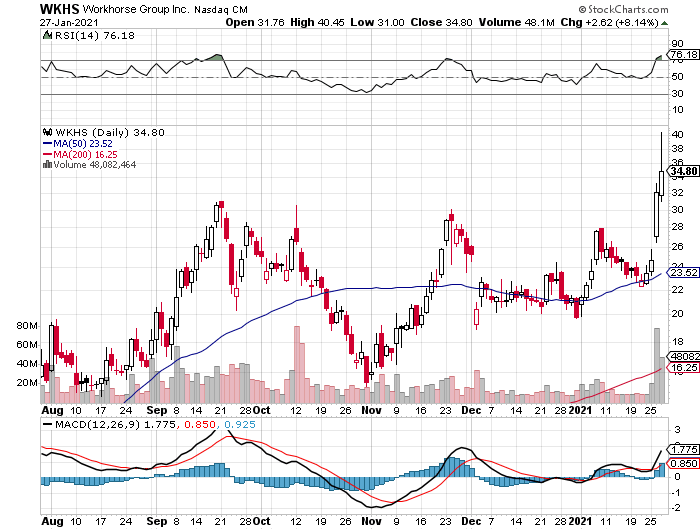The width and height of the screenshot is (700, 530).
Task: Click the MACD(12,26,9) indicator label
Action: point(97,424)
